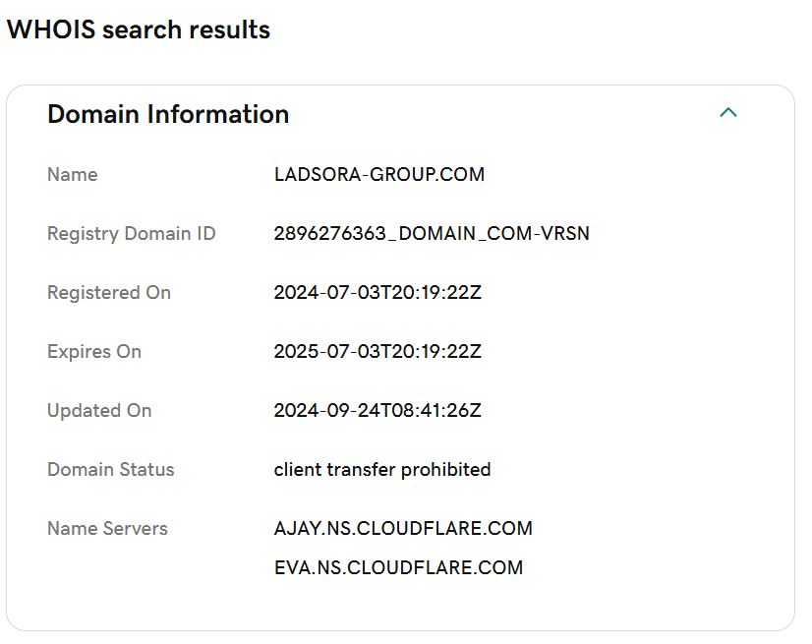
Task: Click the Expires On label
Action: tap(93, 352)
